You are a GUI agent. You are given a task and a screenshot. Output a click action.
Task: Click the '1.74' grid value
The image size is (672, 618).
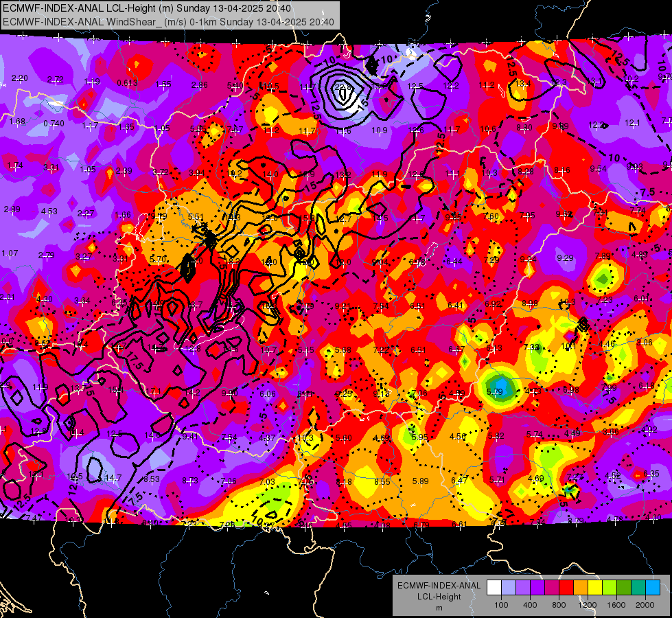(x=15, y=165)
